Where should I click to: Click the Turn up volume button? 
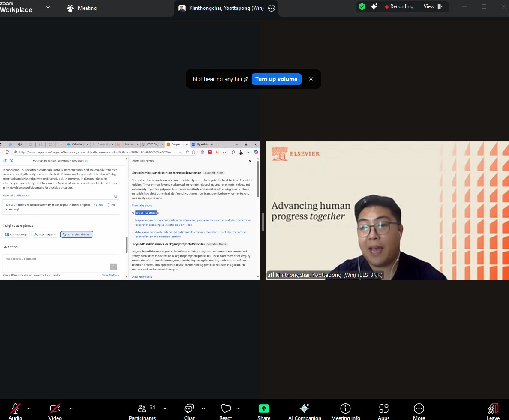click(276, 79)
